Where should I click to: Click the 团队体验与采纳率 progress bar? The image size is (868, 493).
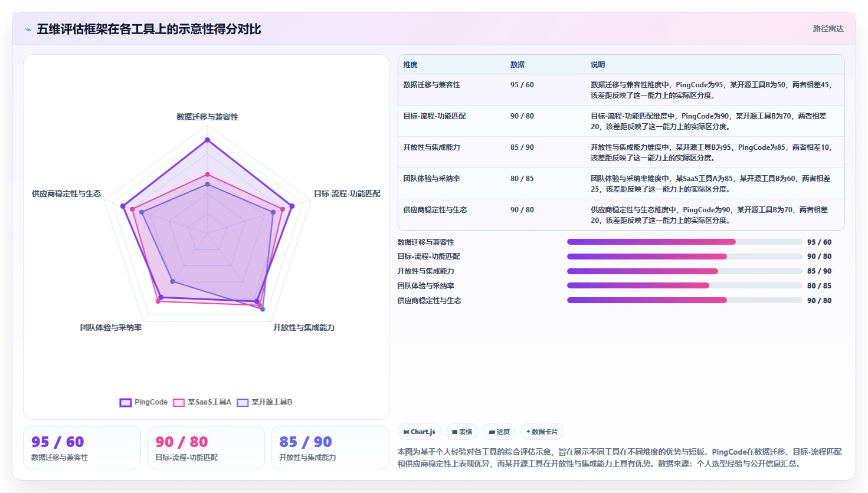684,285
